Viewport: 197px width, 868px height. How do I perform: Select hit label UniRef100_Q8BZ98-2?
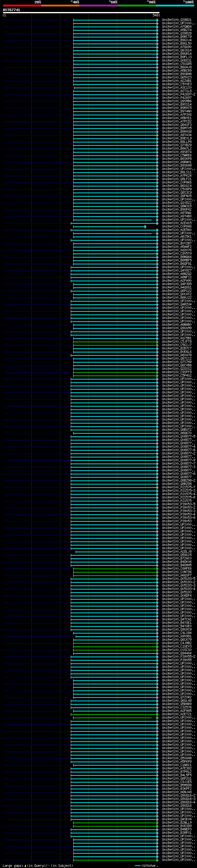click(x=179, y=481)
